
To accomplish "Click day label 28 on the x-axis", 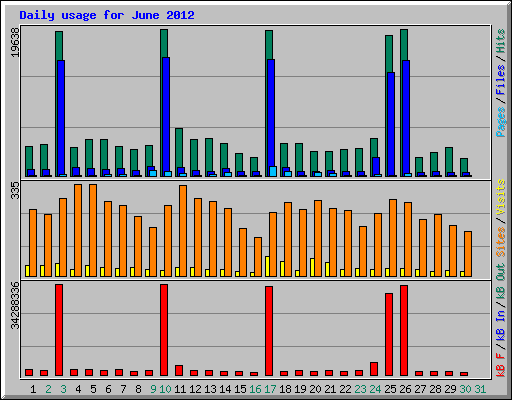I will click(435, 389).
